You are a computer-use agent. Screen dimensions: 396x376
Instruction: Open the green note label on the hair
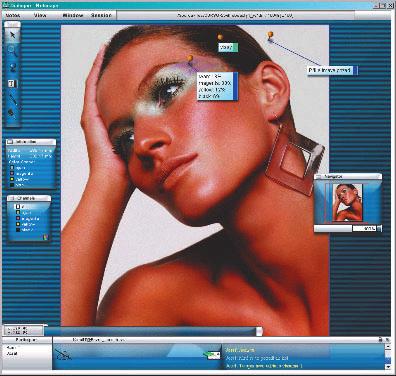pos(228,48)
